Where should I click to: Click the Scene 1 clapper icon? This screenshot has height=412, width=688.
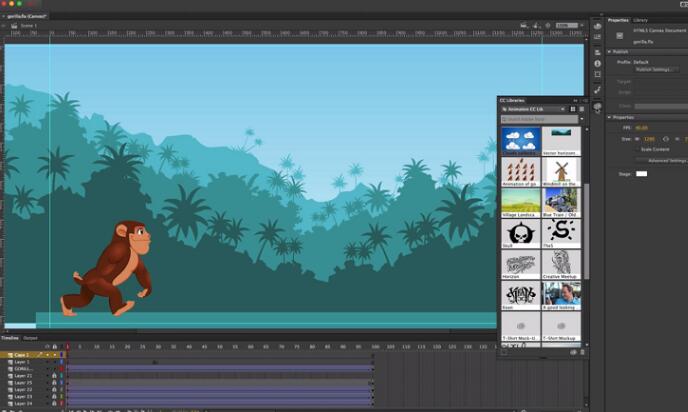[14, 25]
